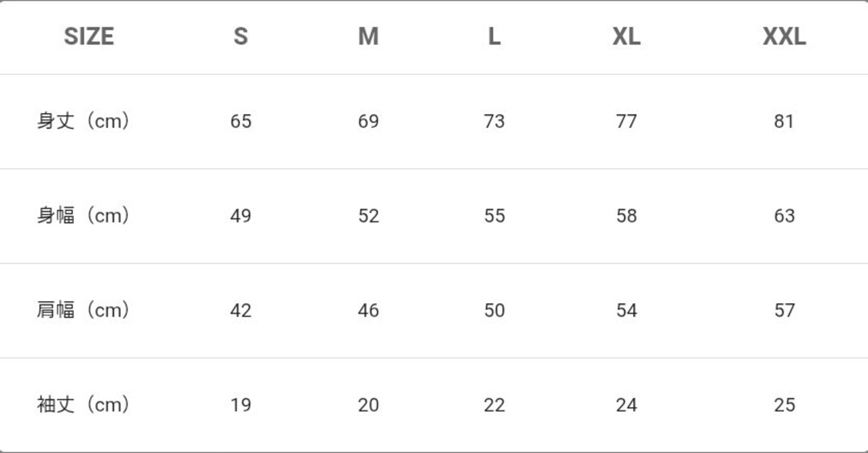This screenshot has height=453, width=868.
Task: Select the 身幅 value 52 for size M
Action: click(x=368, y=216)
